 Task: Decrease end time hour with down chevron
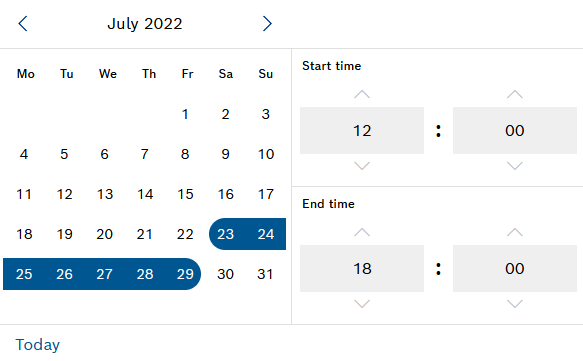[x=362, y=304]
